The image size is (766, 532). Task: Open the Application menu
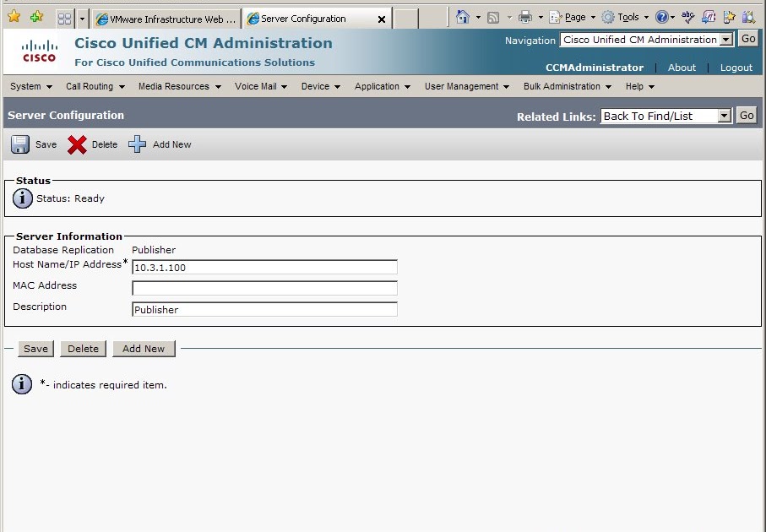point(382,86)
